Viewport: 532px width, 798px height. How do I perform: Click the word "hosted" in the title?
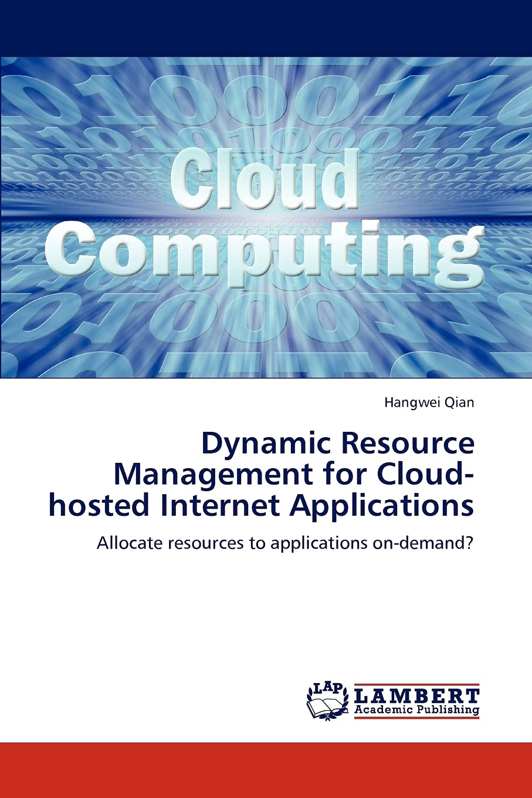click(99, 506)
